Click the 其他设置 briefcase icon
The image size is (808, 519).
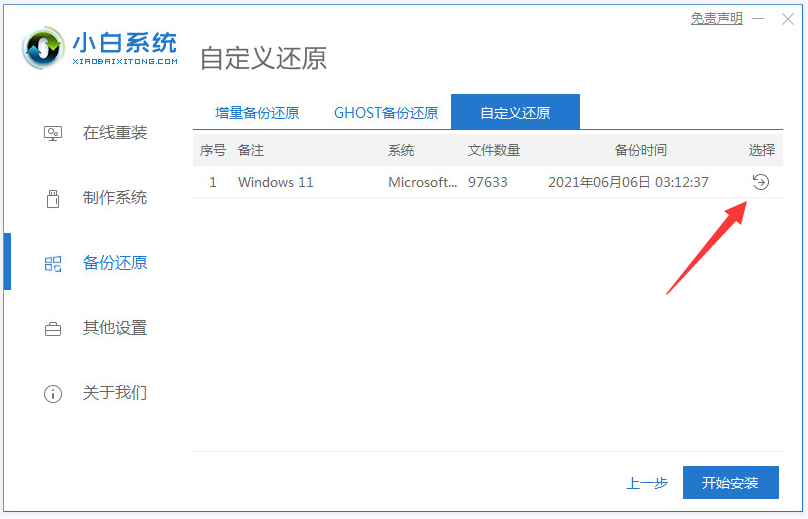[x=53, y=328]
